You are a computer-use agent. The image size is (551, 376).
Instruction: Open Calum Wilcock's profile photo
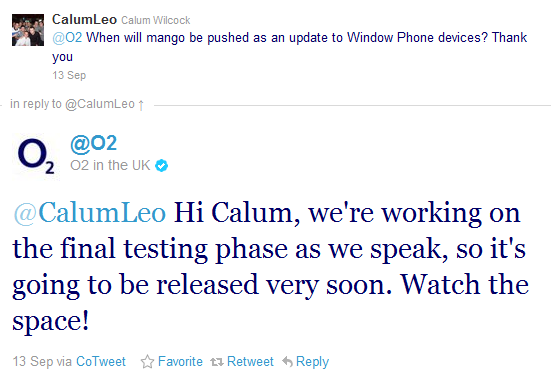(x=28, y=30)
